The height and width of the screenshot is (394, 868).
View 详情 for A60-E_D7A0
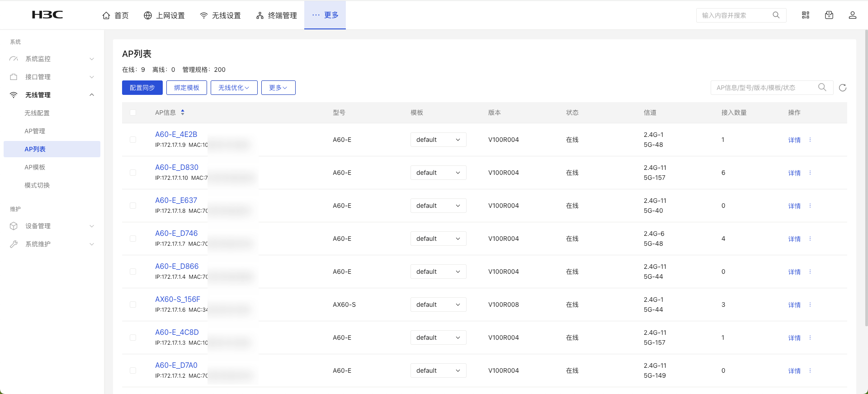tap(794, 371)
